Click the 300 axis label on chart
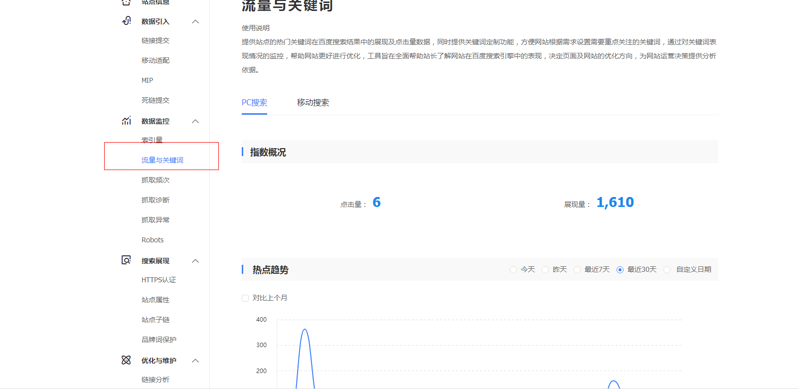This screenshot has height=389, width=798. [261, 345]
